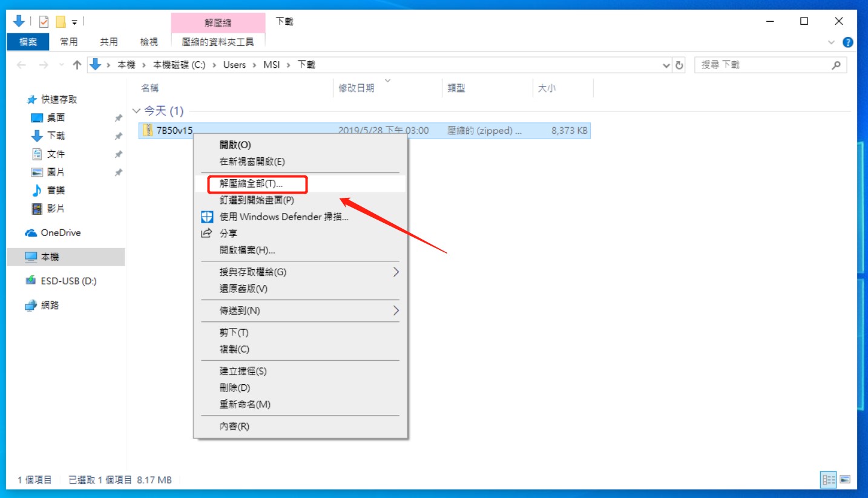Choose 開啟(O) from the context menu
The height and width of the screenshot is (498, 868).
point(300,145)
